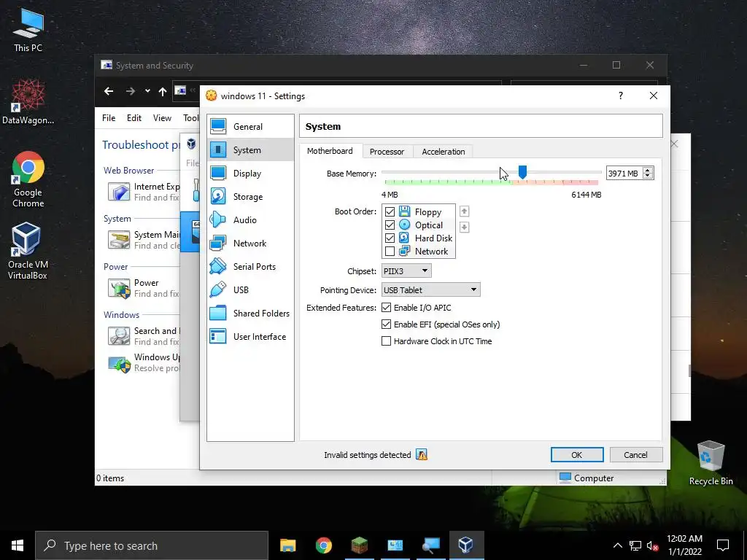Open Display settings category

tap(250, 174)
